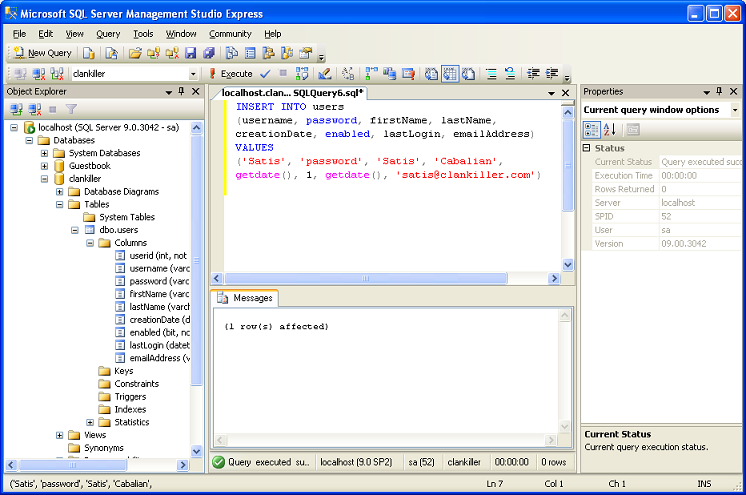Click the Execute button
Image resolution: width=746 pixels, height=495 pixels.
[x=231, y=74]
